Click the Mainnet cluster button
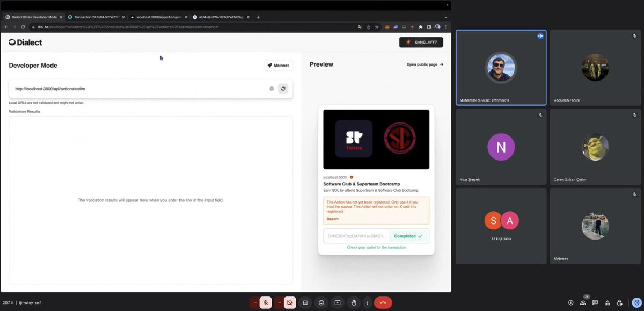The width and height of the screenshot is (644, 311). (x=278, y=66)
